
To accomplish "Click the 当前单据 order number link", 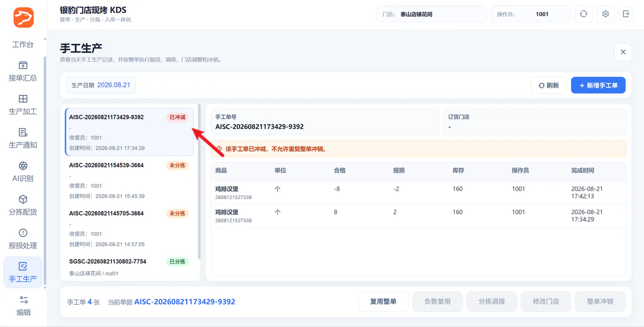I will coord(185,302).
